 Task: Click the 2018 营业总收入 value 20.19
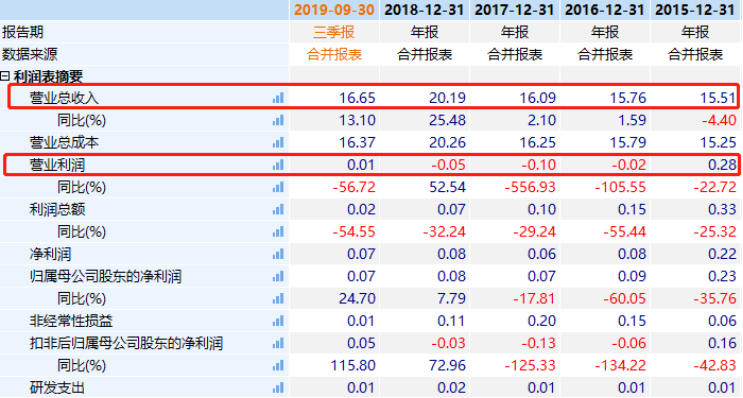pyautogui.click(x=447, y=98)
